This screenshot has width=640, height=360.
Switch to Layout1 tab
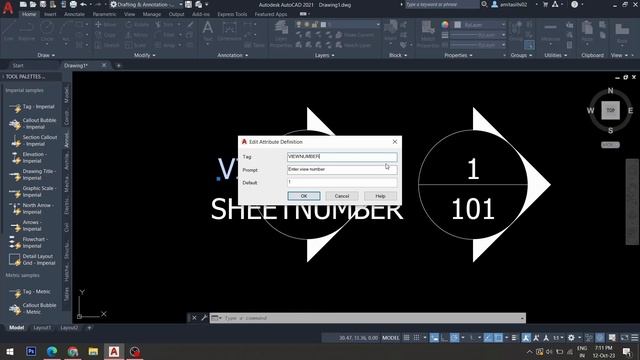click(x=42, y=327)
